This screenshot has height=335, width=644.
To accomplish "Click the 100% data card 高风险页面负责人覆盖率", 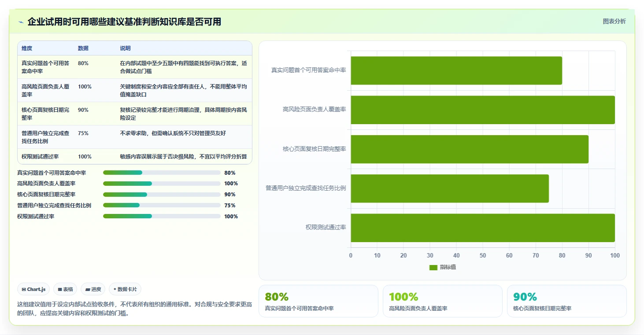I will 443,301.
